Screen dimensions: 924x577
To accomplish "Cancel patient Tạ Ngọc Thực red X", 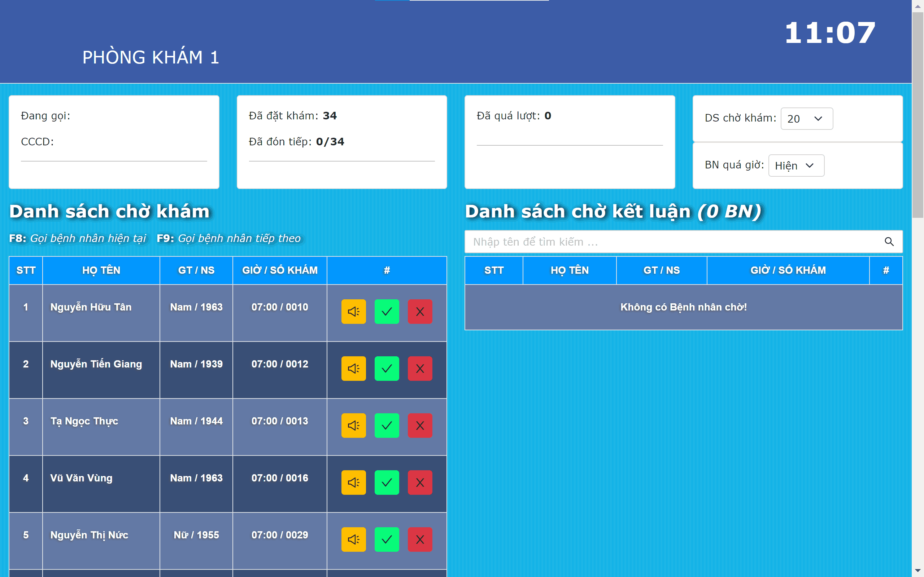I will tap(420, 426).
